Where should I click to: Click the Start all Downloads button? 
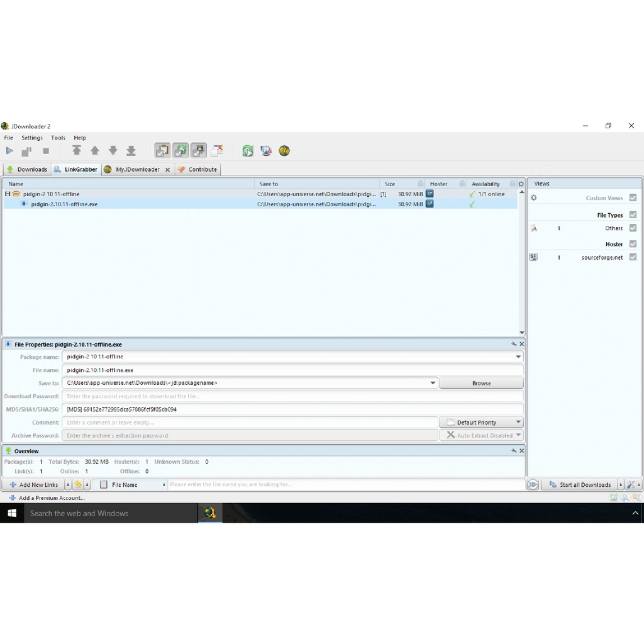[579, 485]
